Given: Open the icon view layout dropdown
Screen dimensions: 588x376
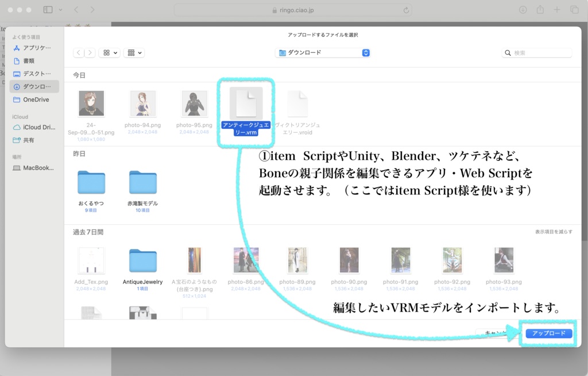Looking at the screenshot, I should tap(109, 52).
